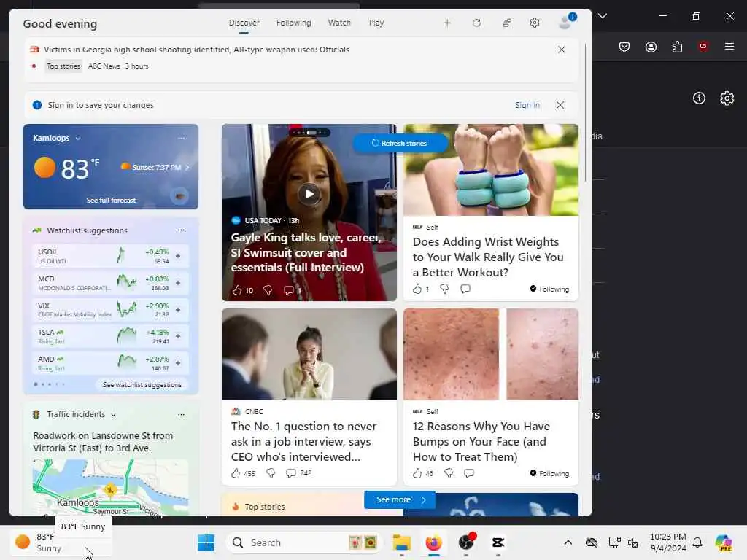Click the widgets panel scrollbar
Viewport: 747px width, 560px height.
point(586,112)
